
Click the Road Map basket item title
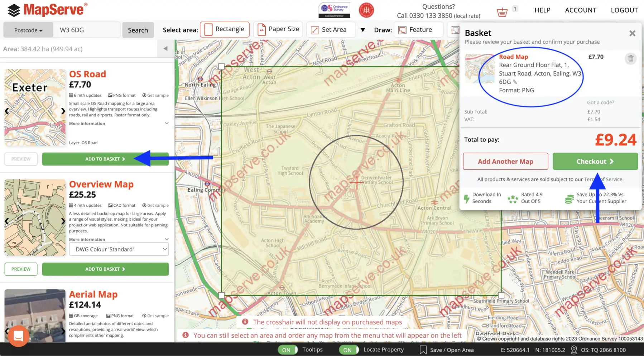pyautogui.click(x=513, y=57)
